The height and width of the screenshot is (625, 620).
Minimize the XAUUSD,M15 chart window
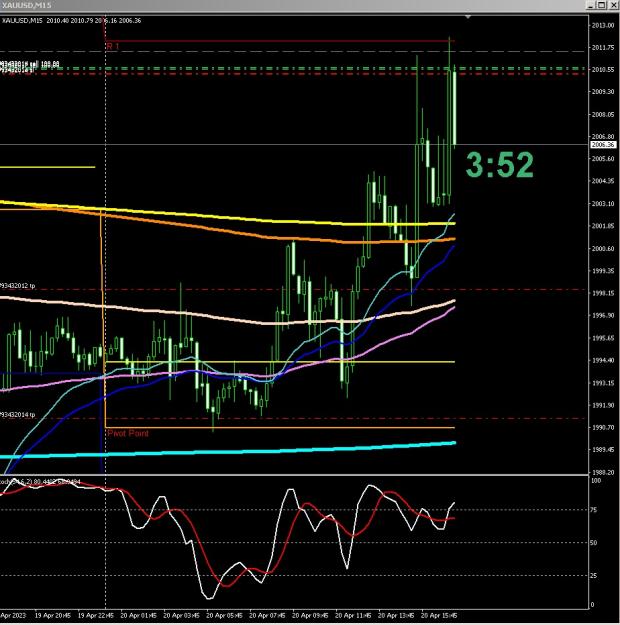pyautogui.click(x=591, y=5)
